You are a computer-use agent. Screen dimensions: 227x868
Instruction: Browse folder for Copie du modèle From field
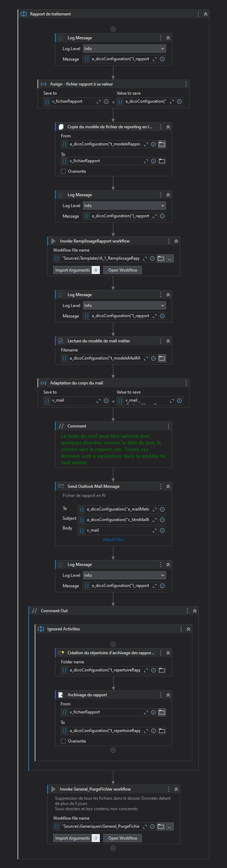[x=162, y=144]
